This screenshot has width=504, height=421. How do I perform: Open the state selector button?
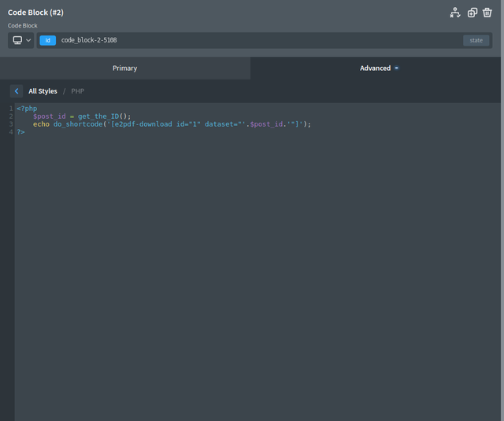click(x=476, y=40)
